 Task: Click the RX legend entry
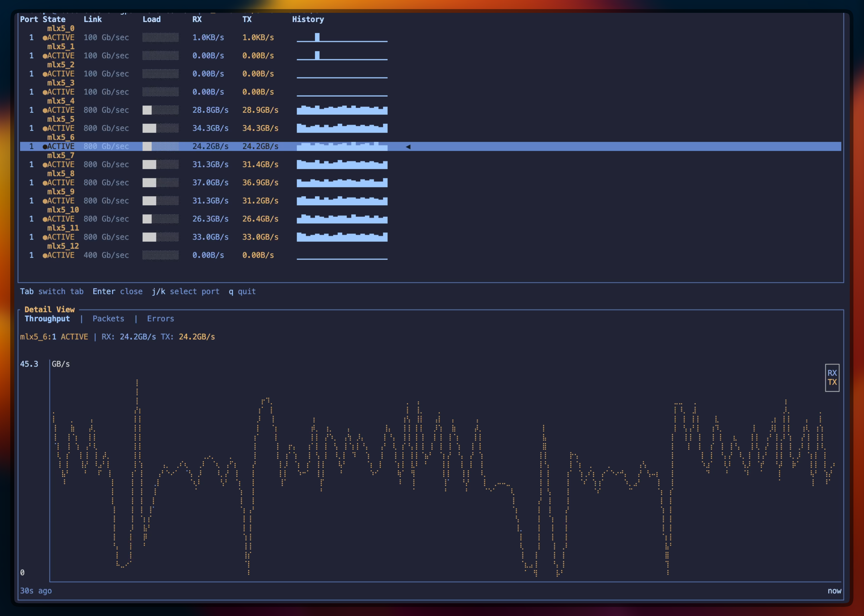(x=832, y=373)
